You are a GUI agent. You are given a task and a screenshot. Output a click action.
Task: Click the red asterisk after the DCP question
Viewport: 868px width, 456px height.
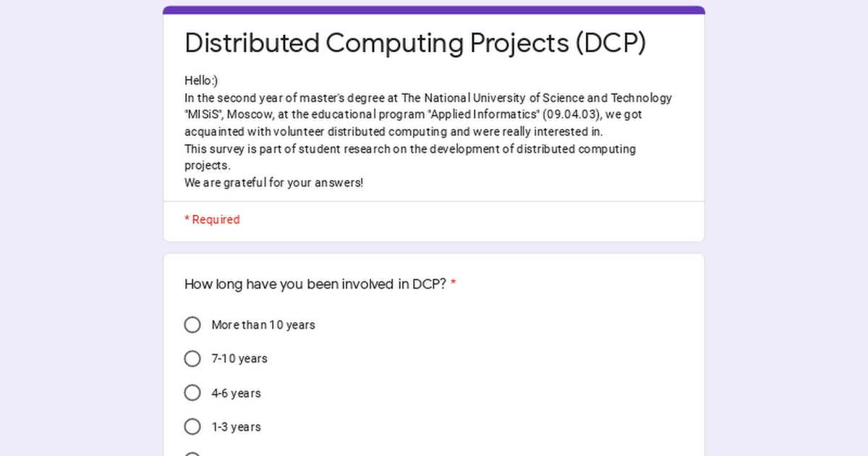[x=454, y=284]
